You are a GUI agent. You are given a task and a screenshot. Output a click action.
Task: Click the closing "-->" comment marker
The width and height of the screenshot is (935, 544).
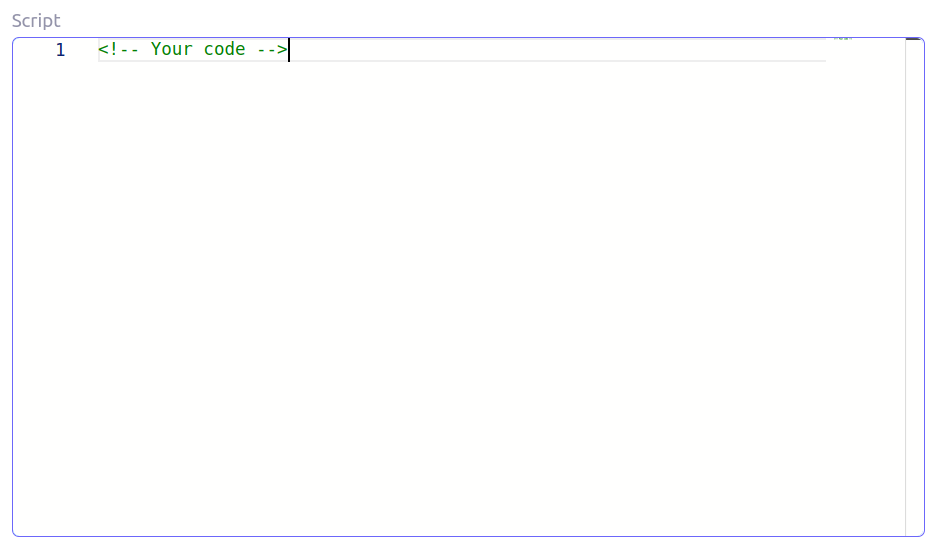(x=271, y=50)
